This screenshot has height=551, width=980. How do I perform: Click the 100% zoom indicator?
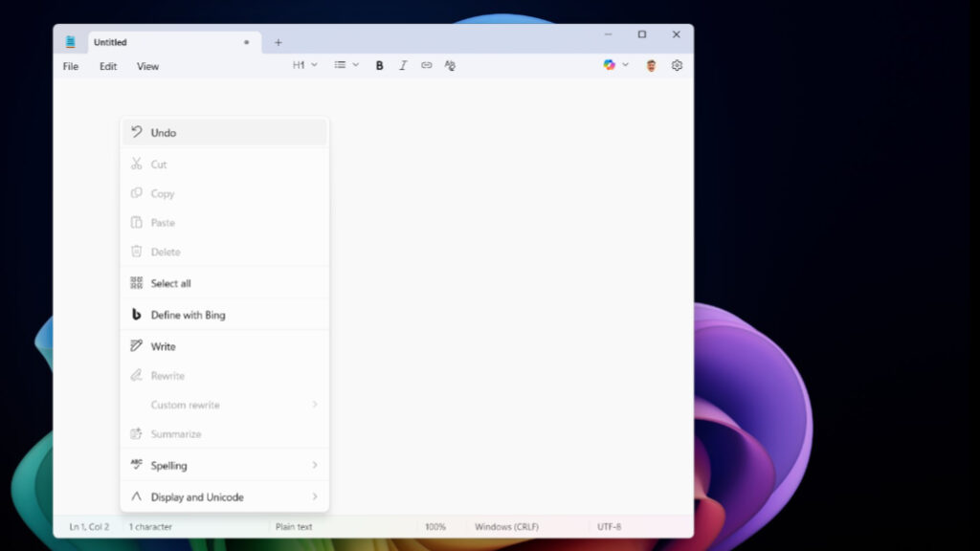pos(435,526)
